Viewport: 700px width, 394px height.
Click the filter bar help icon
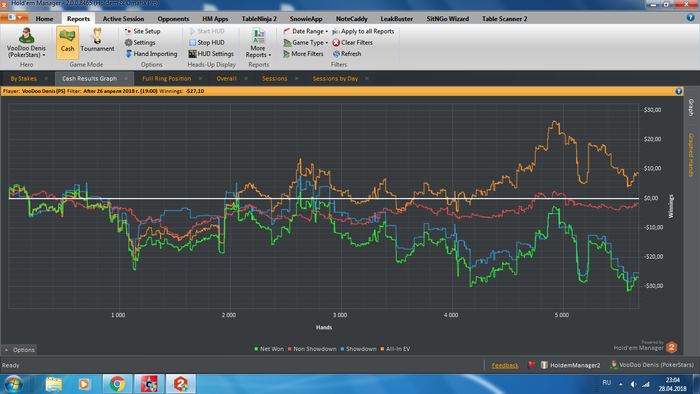point(679,91)
